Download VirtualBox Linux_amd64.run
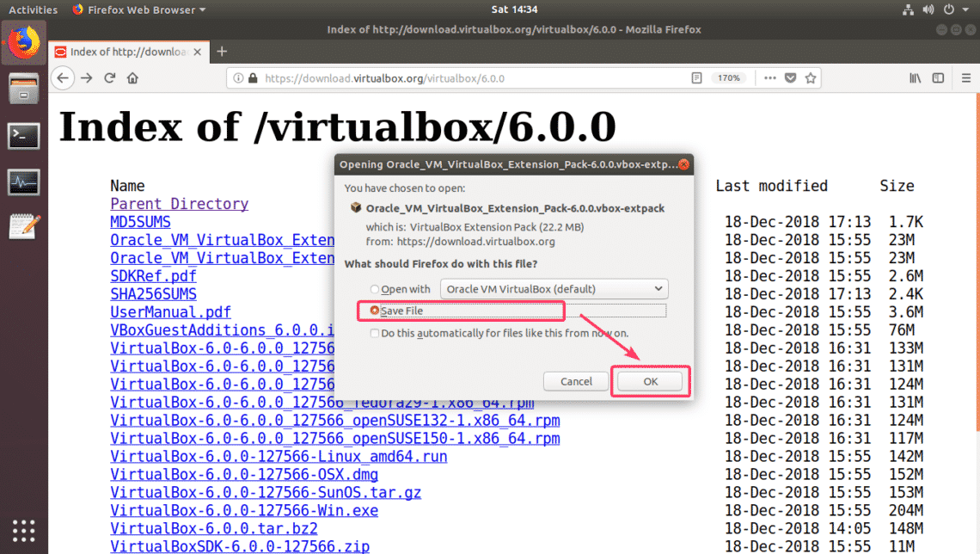 [x=279, y=457]
